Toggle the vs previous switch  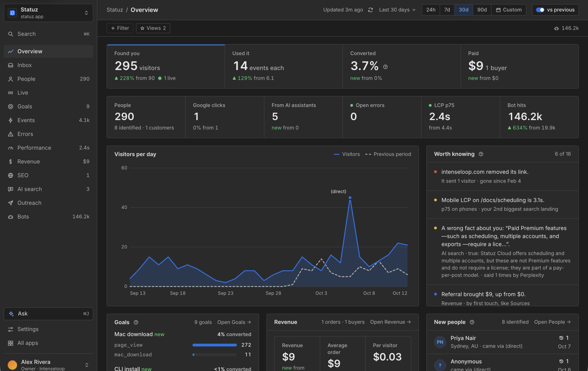pos(540,10)
